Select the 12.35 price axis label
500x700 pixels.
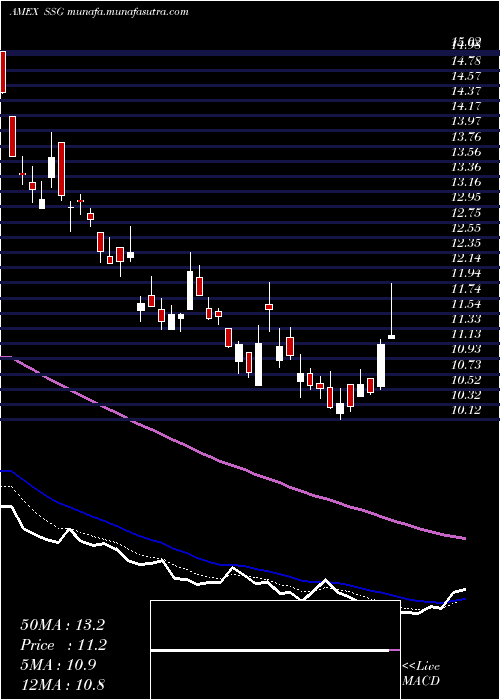click(x=466, y=243)
